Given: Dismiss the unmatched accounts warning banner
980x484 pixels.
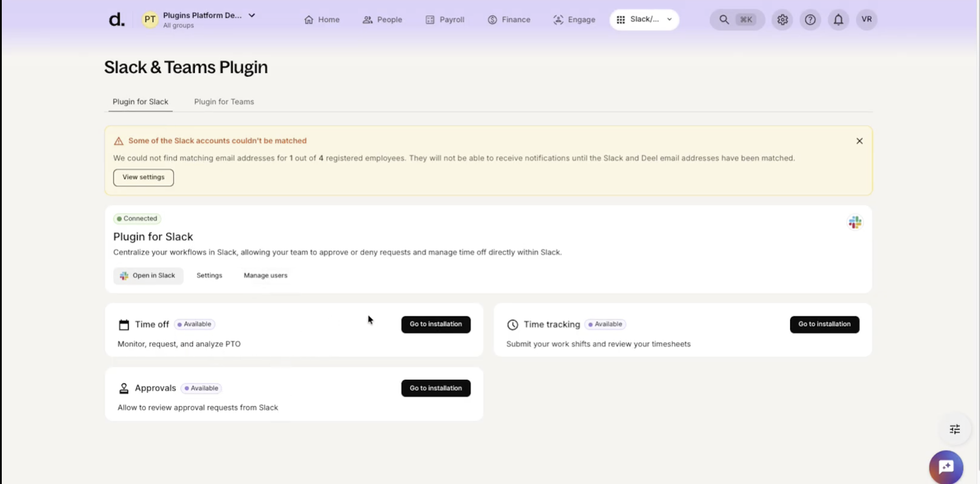Looking at the screenshot, I should click(x=859, y=141).
